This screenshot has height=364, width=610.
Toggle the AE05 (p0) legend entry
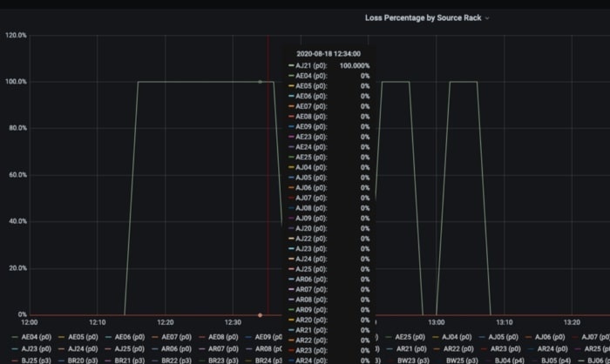[x=84, y=336]
